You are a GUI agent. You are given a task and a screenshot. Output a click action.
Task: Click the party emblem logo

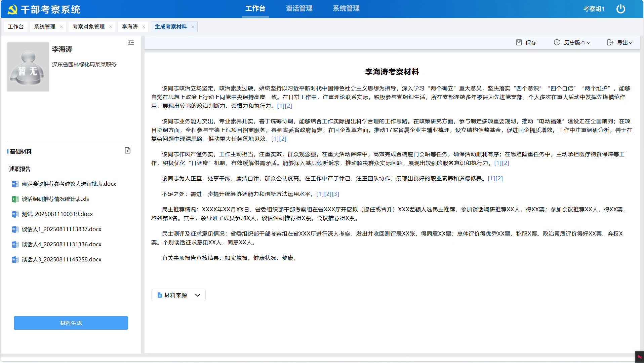pos(12,9)
